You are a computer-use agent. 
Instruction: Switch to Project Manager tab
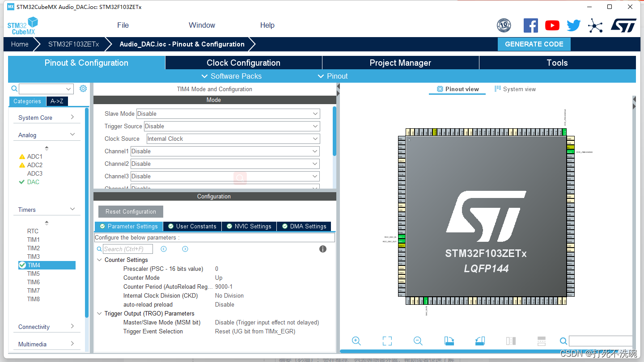point(401,63)
